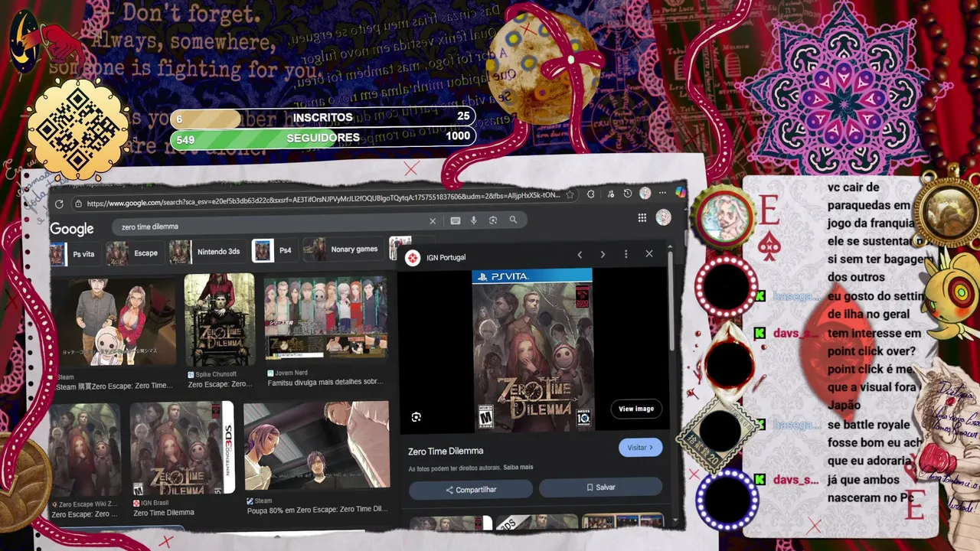Start voice search with microphone icon
Screen dimensions: 980x551
pyautogui.click(x=474, y=220)
